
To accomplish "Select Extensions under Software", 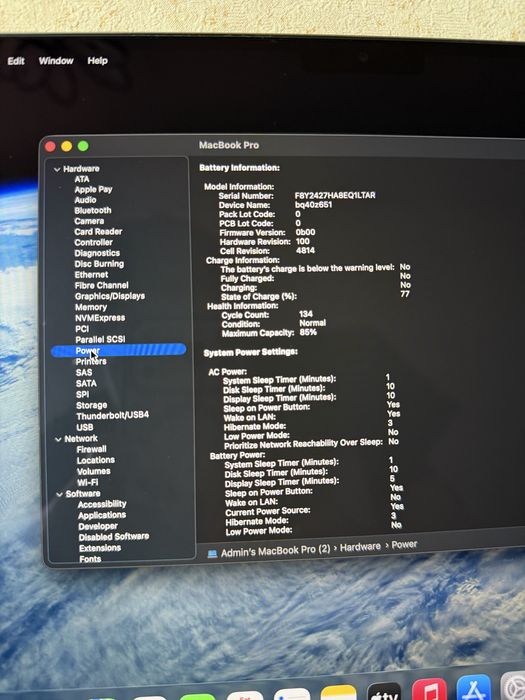I will (x=100, y=548).
